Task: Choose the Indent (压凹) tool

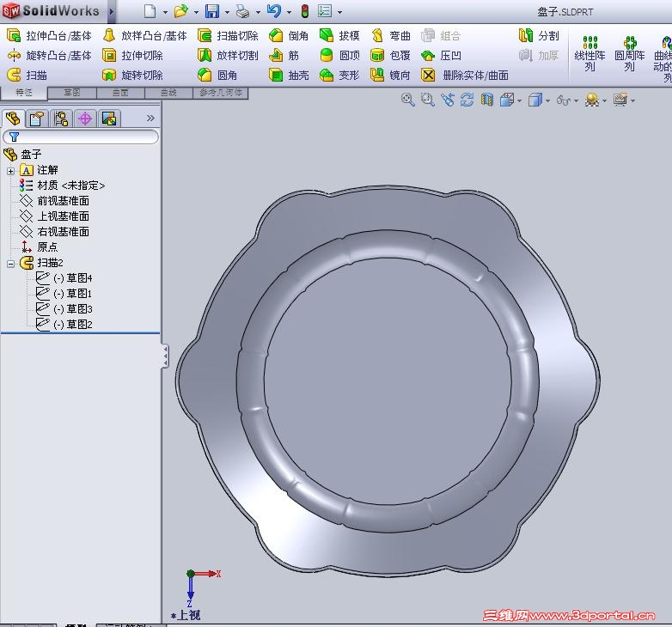Action: [x=441, y=55]
